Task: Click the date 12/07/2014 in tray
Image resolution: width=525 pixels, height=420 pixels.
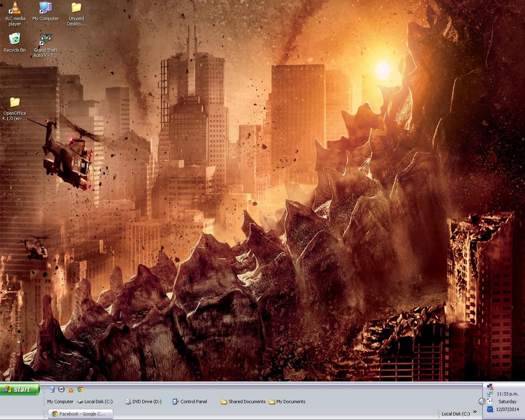Action: click(x=507, y=409)
